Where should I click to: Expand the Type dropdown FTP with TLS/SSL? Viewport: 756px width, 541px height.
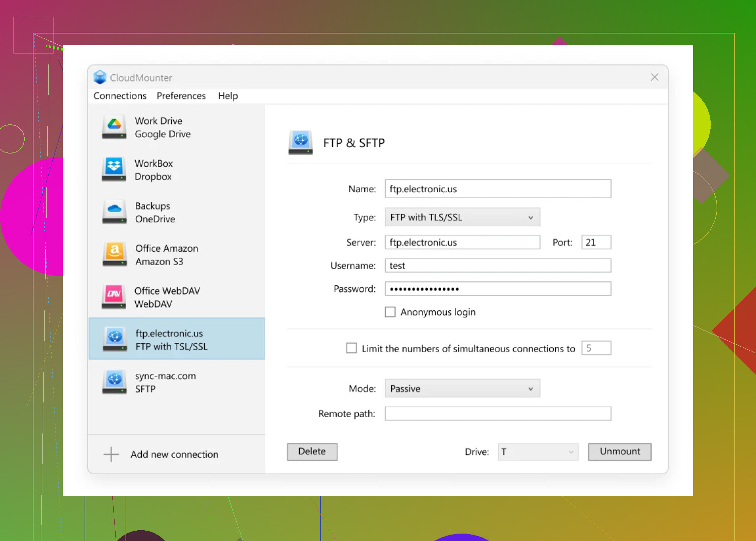tap(462, 217)
